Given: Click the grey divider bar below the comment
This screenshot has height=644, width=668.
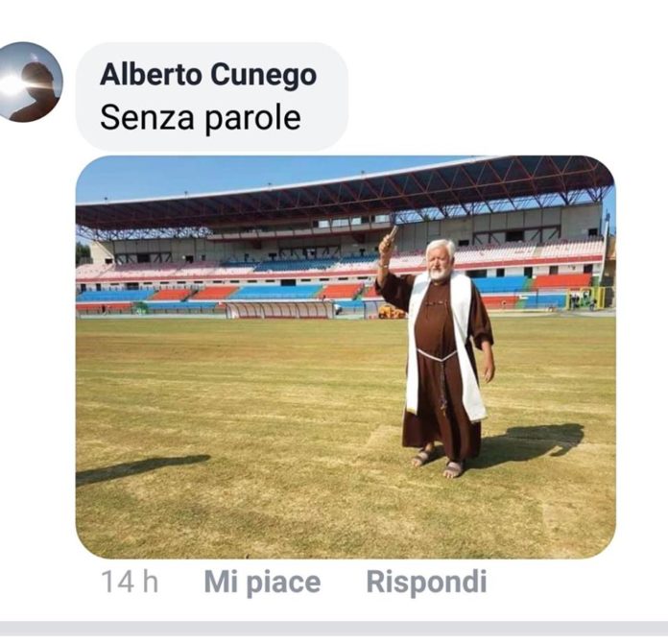Looking at the screenshot, I should click(x=334, y=629).
